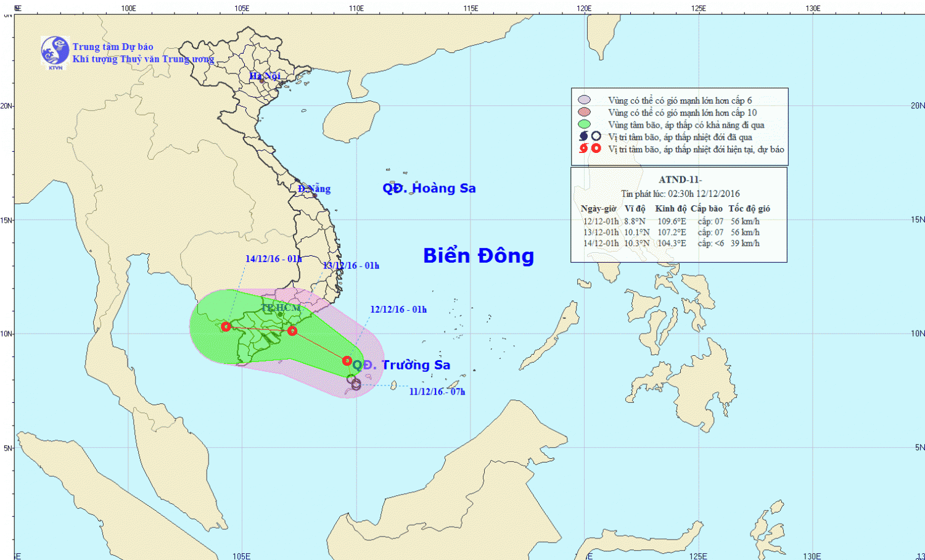The width and height of the screenshot is (925, 560).
Task: Click the '110E' longitude label on top axis
Action: 356,9
